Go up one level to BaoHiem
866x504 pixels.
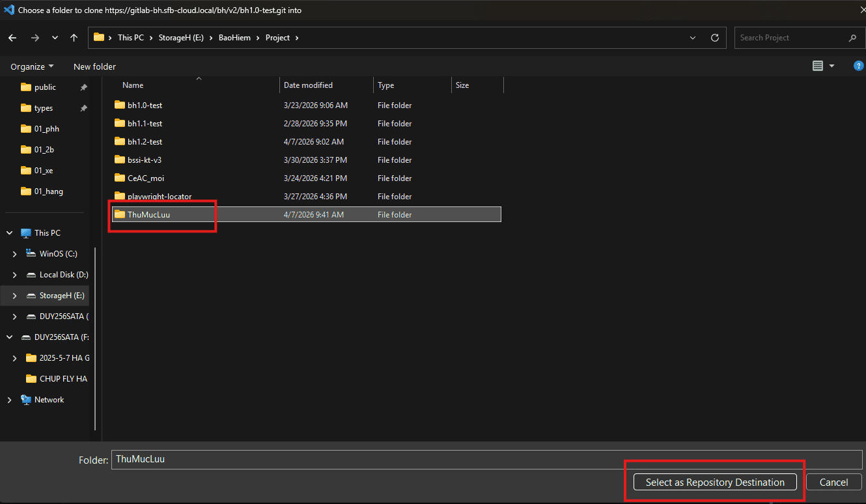coord(74,38)
